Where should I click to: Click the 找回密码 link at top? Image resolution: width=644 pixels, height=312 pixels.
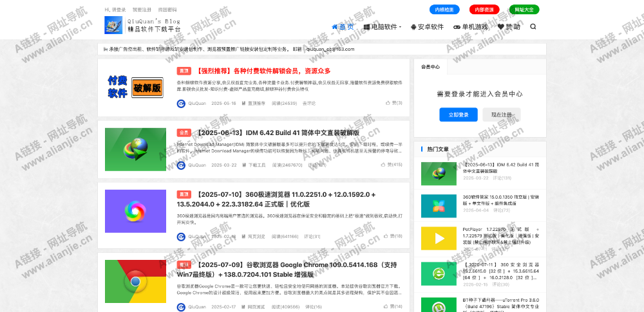tap(167, 10)
